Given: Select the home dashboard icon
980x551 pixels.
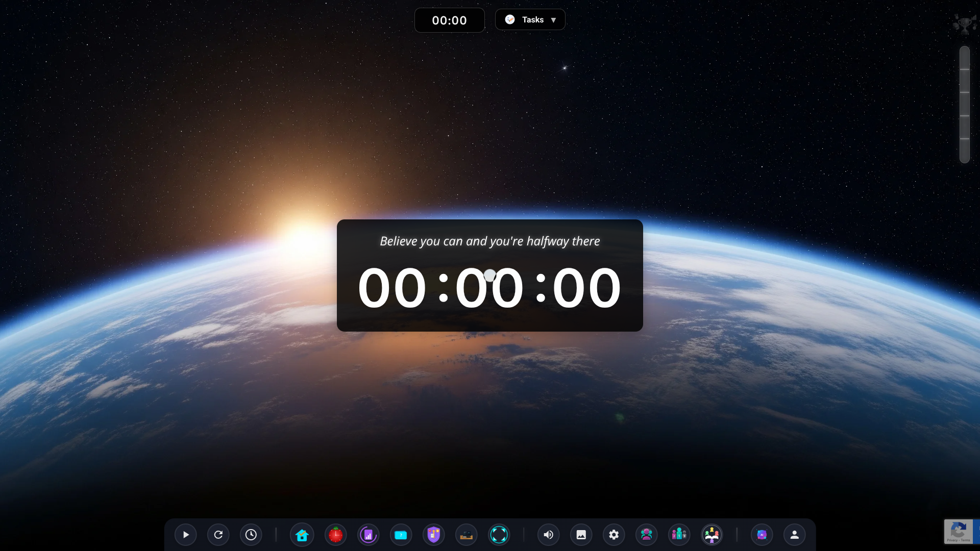Looking at the screenshot, I should coord(302,535).
